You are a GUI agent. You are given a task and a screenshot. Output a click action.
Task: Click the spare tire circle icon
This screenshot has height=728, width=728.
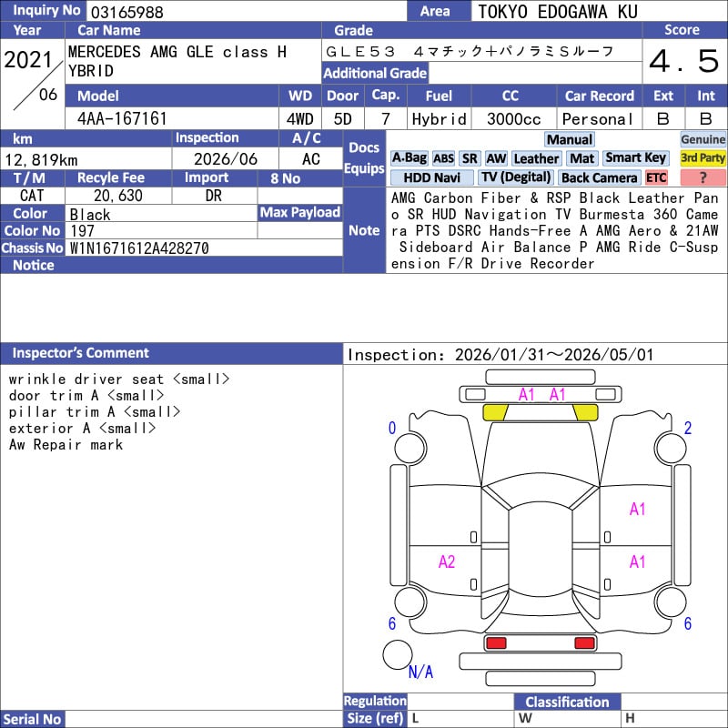(x=397, y=654)
